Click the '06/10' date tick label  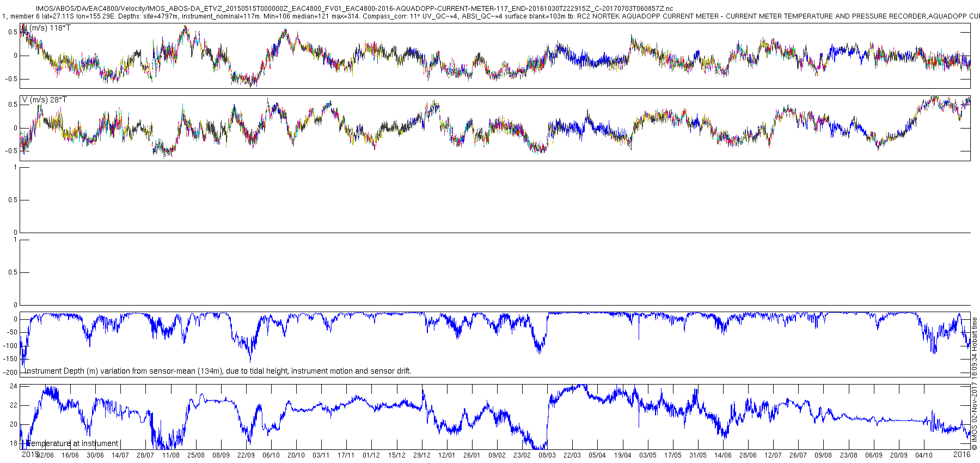[x=271, y=455]
